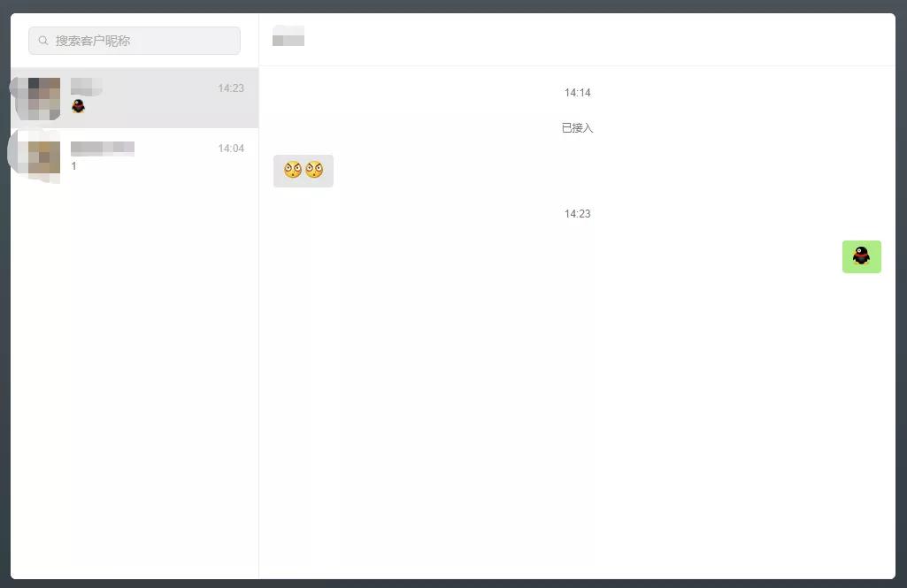This screenshot has height=588, width=907.
Task: Click the sent penguin emoji in green bubble
Action: (x=861, y=256)
